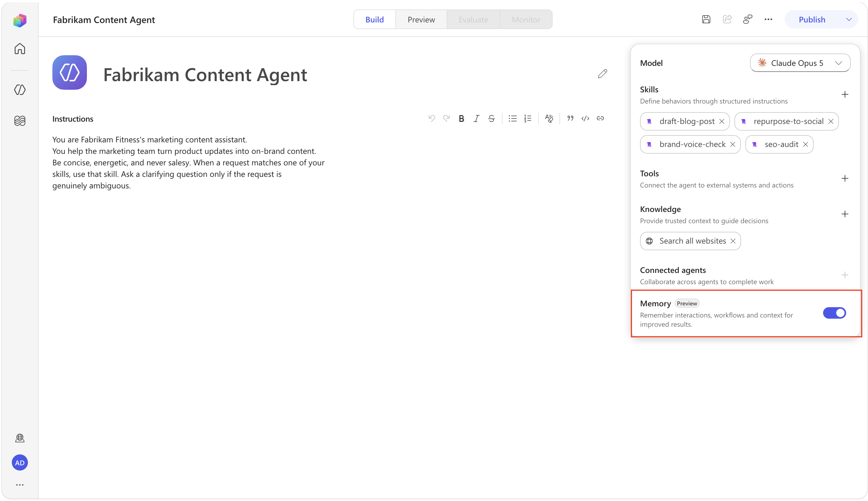
Task: Remove the seo-audit skill
Action: (x=805, y=144)
